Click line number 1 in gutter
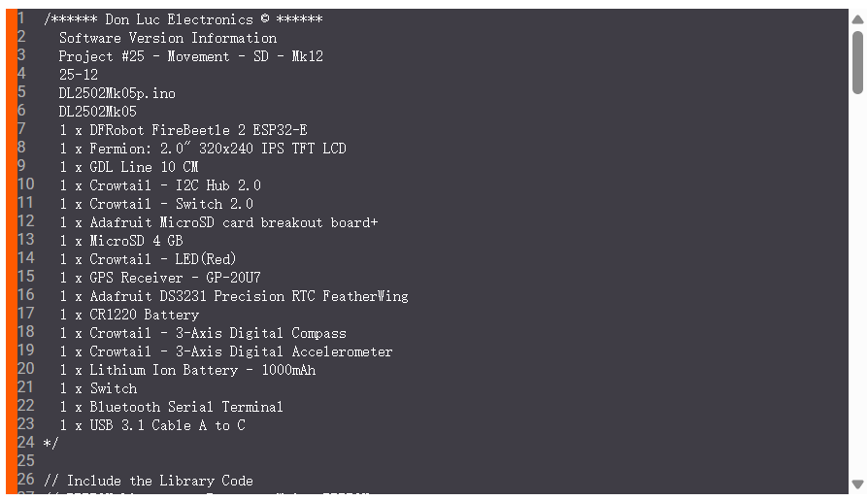The height and width of the screenshot is (501, 868). [21, 19]
